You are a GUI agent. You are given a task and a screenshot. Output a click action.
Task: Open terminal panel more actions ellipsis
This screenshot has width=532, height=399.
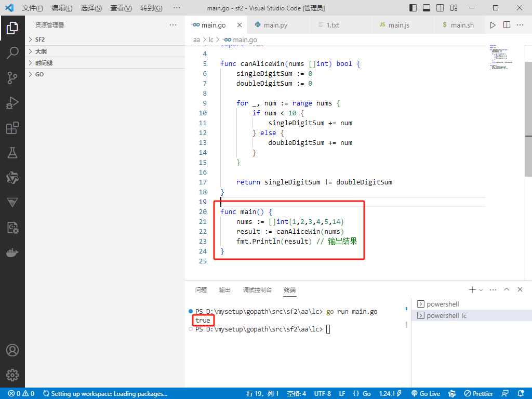[x=493, y=290]
